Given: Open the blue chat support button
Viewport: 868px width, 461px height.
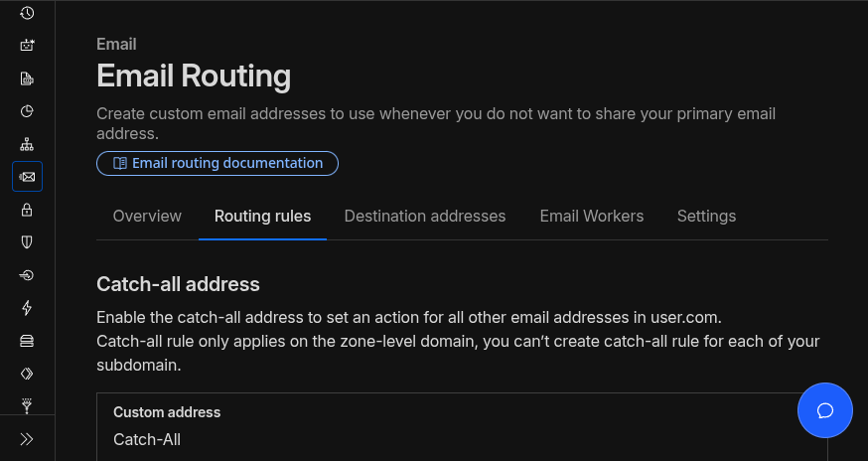Looking at the screenshot, I should click(824, 410).
